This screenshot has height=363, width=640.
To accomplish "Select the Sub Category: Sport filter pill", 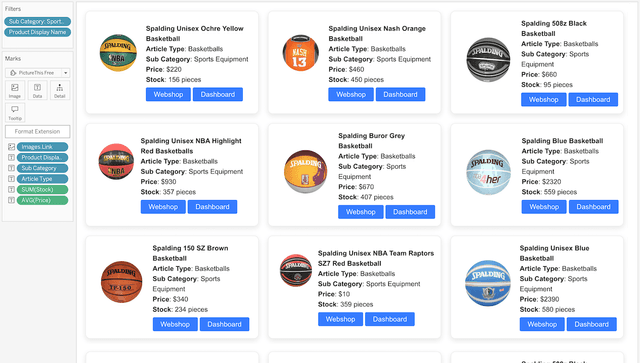I will [x=38, y=21].
